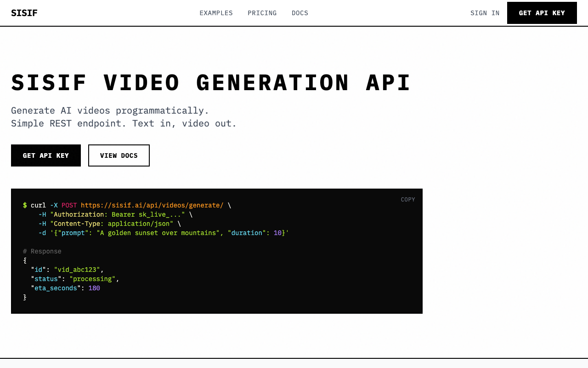Go to the Pricing page
Image resolution: width=588 pixels, height=368 pixels.
pos(262,13)
